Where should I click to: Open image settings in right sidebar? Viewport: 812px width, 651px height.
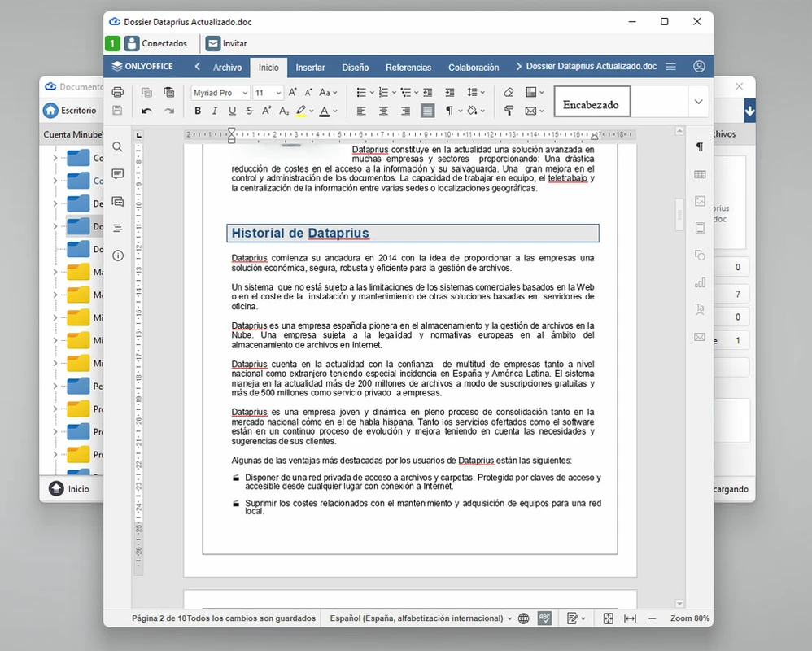click(x=700, y=201)
